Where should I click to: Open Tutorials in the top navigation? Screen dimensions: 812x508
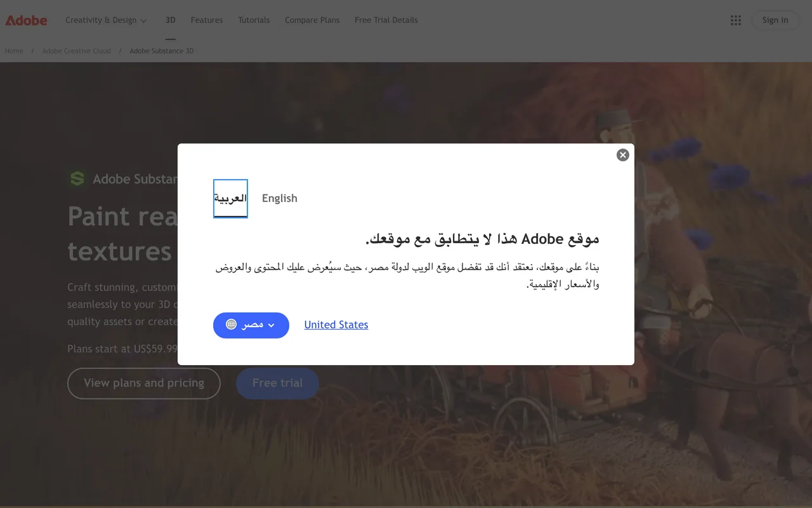[x=254, y=20]
